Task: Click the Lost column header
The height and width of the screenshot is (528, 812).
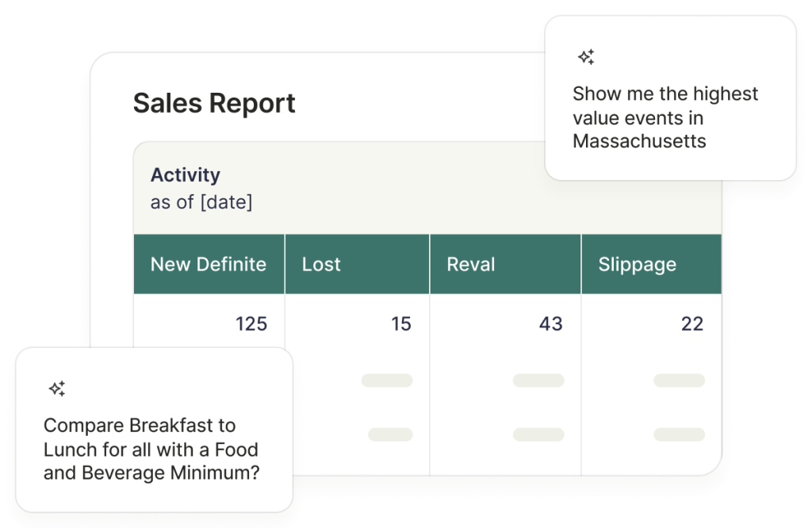Action: [358, 264]
